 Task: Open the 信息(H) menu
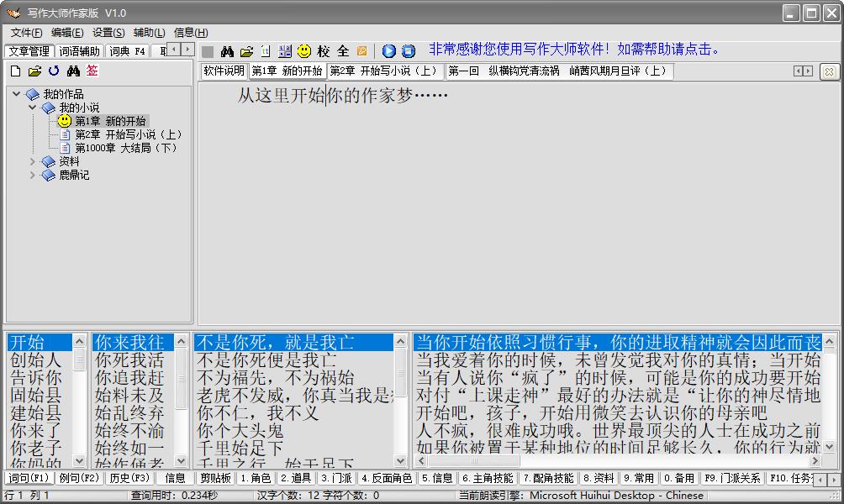click(x=191, y=32)
